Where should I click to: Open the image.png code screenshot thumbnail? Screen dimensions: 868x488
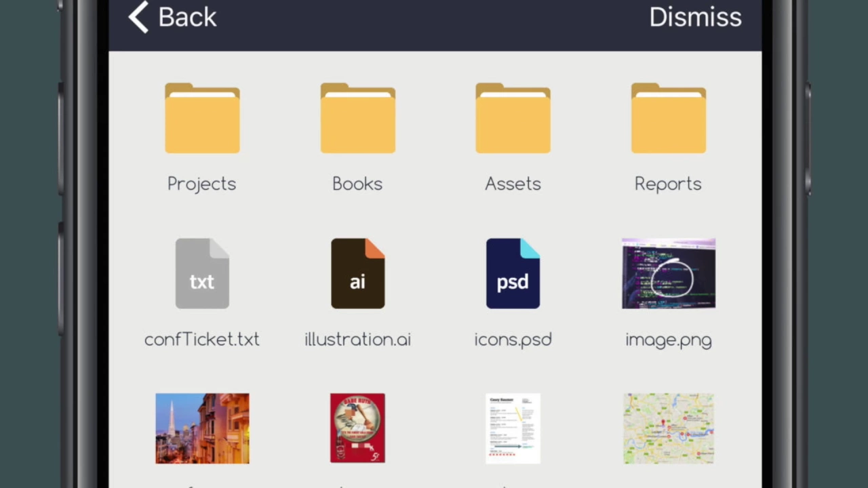pyautogui.click(x=669, y=273)
